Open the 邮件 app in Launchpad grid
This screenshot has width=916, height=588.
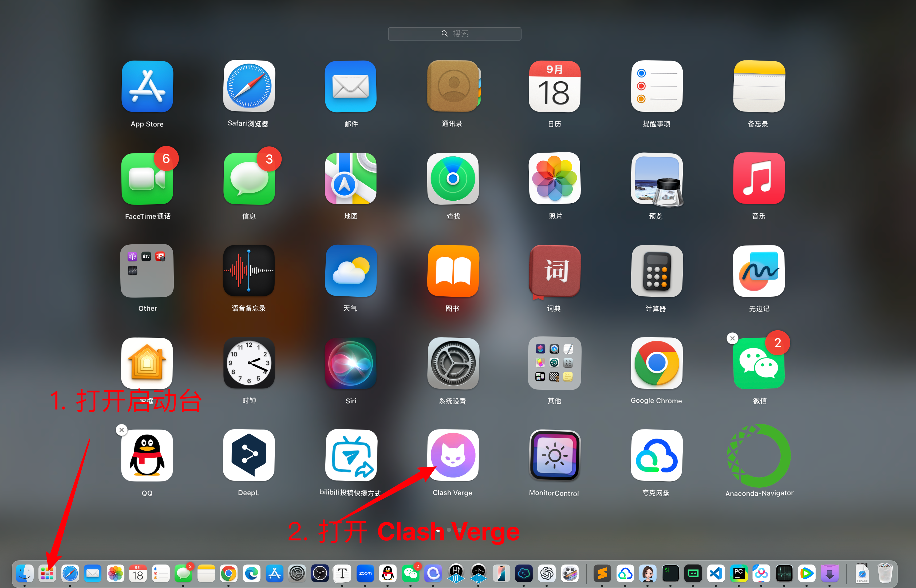point(351,87)
